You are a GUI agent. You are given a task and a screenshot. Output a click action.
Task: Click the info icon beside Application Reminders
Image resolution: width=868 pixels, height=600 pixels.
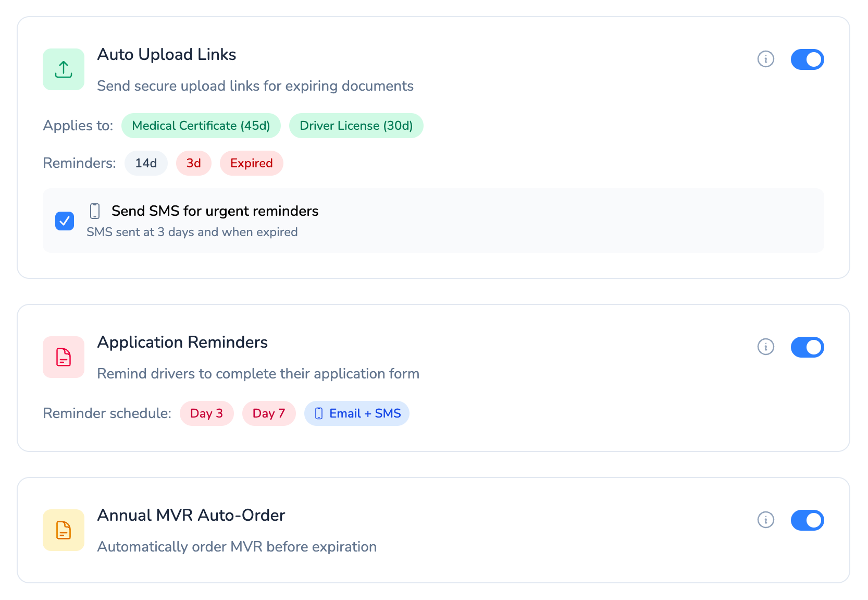tap(765, 347)
